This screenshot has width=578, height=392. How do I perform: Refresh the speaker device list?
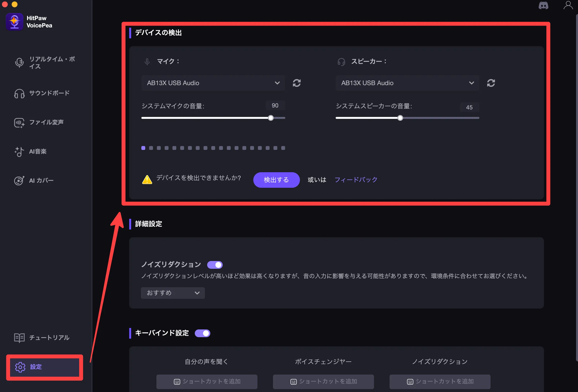pyautogui.click(x=491, y=83)
